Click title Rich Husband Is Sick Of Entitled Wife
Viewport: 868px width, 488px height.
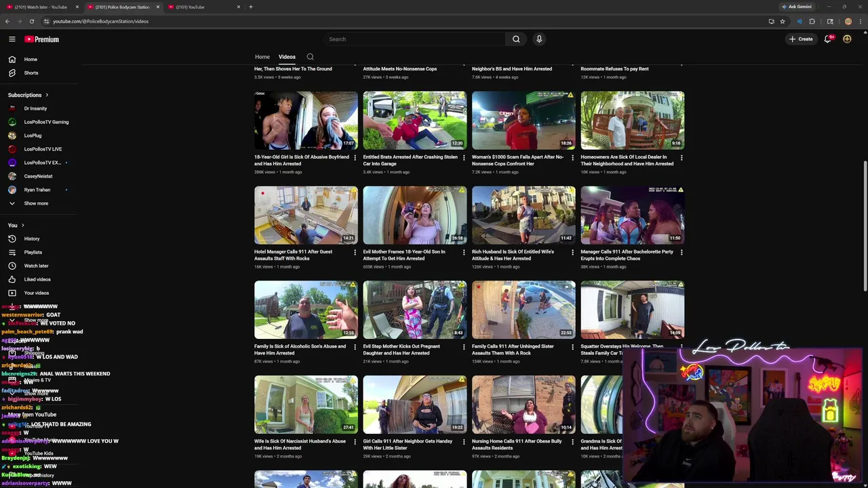[x=513, y=255]
